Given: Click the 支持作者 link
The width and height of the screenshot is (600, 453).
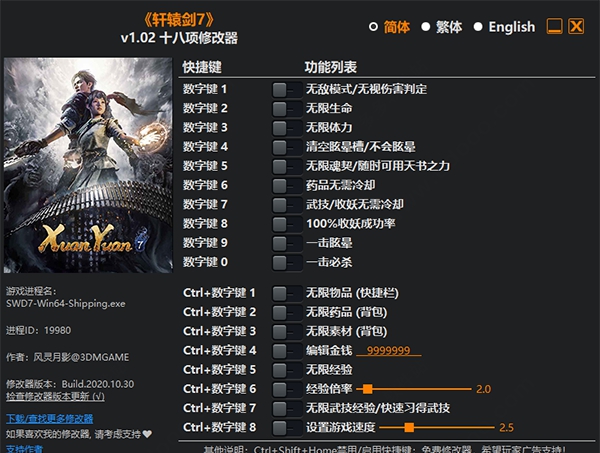Looking at the screenshot, I should (x=24, y=448).
